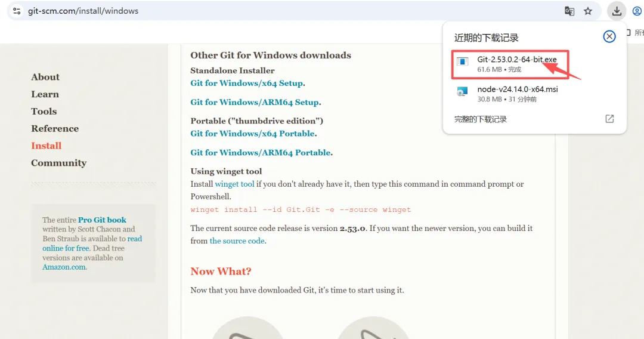Image resolution: width=644 pixels, height=339 pixels.
Task: Click the node-v24.14.0-x64.msi file icon
Action: click(x=463, y=92)
